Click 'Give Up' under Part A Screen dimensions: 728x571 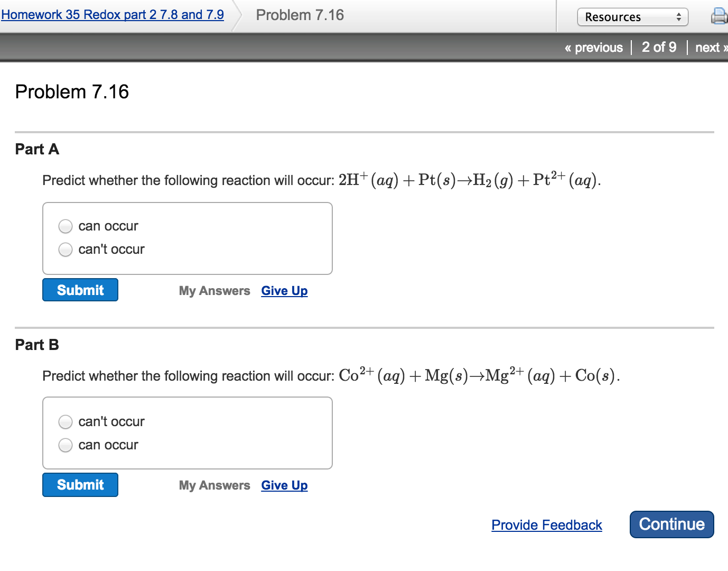click(x=284, y=291)
